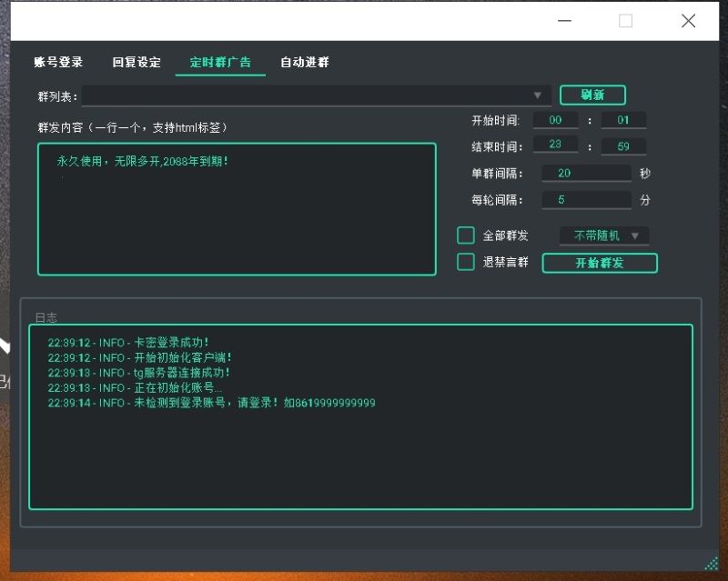Expand the group list dropdown arrow
728x581 pixels.
tap(538, 95)
